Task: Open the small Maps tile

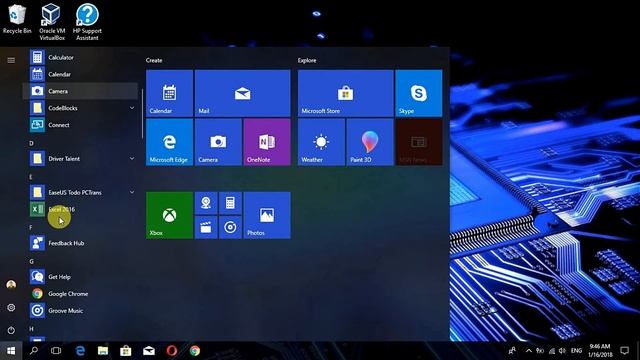Action: (206, 203)
